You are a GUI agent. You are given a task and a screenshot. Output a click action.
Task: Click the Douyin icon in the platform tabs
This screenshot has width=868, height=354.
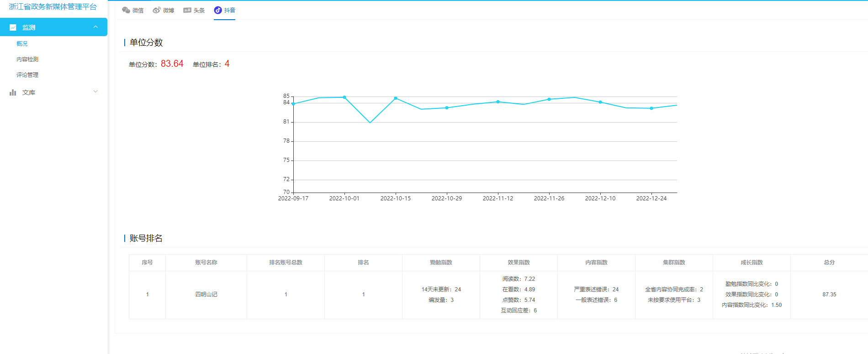218,10
